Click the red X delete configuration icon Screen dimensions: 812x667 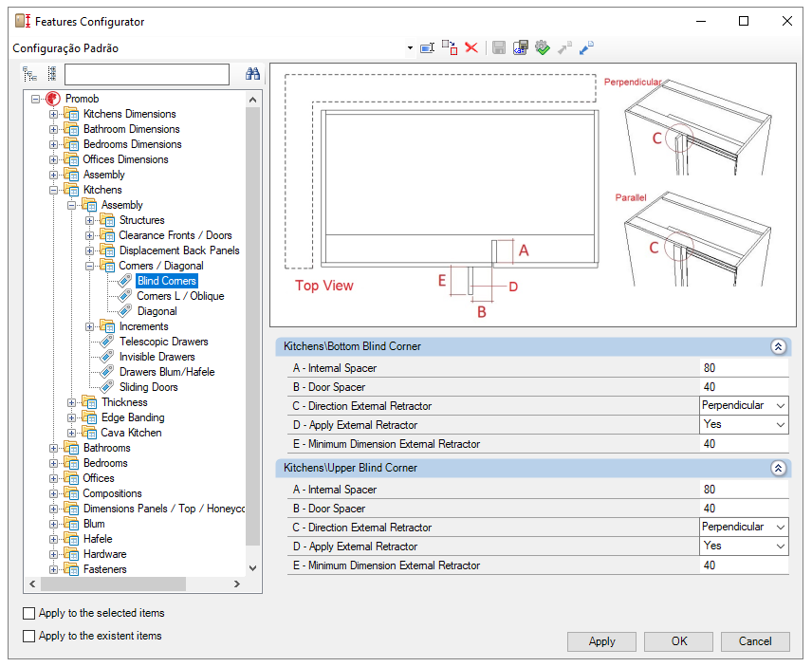(471, 47)
